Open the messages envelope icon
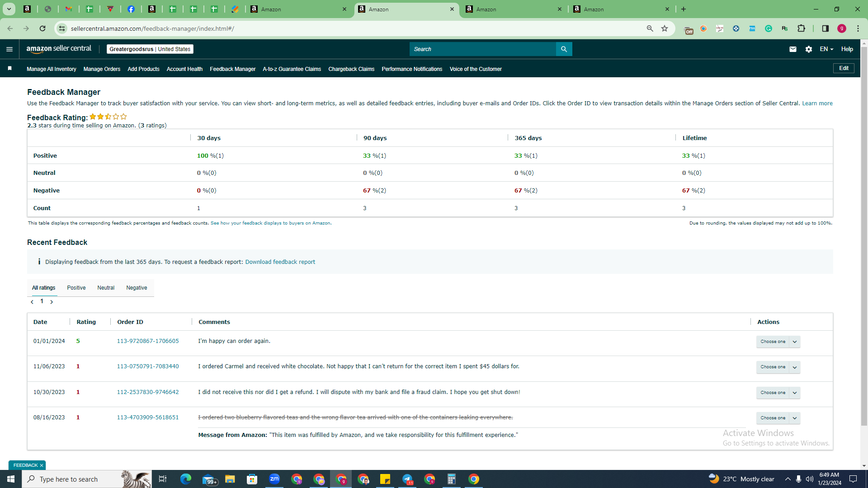Screen dimensions: 868x488 [793, 49]
